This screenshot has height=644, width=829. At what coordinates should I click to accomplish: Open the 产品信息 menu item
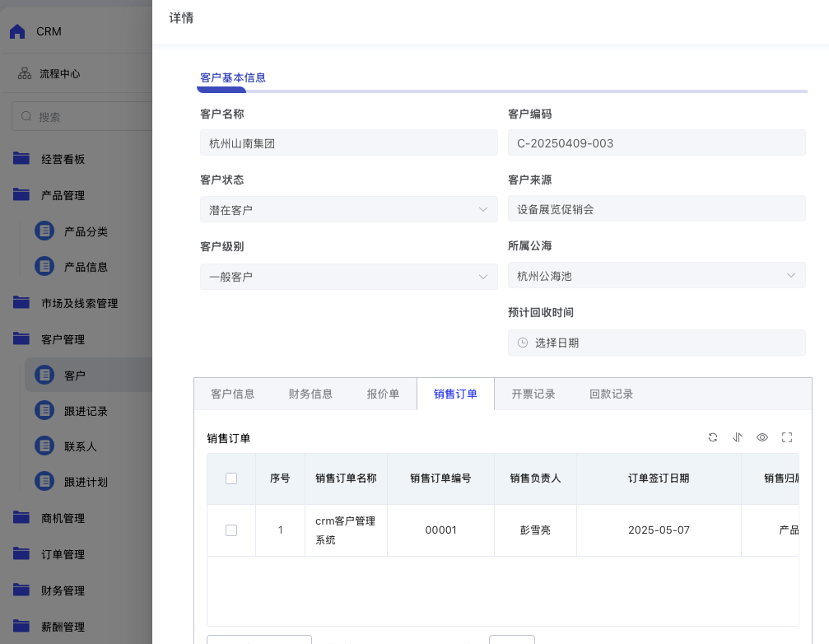coord(86,267)
